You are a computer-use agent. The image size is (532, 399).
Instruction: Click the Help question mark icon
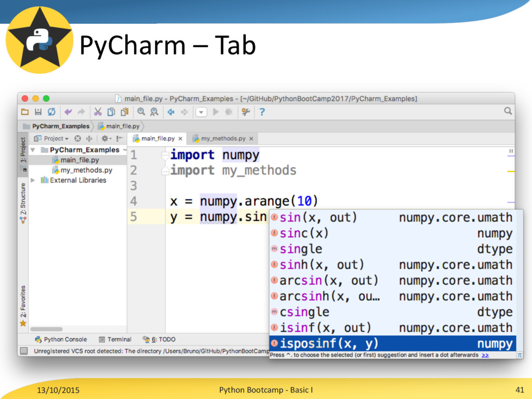[262, 112]
